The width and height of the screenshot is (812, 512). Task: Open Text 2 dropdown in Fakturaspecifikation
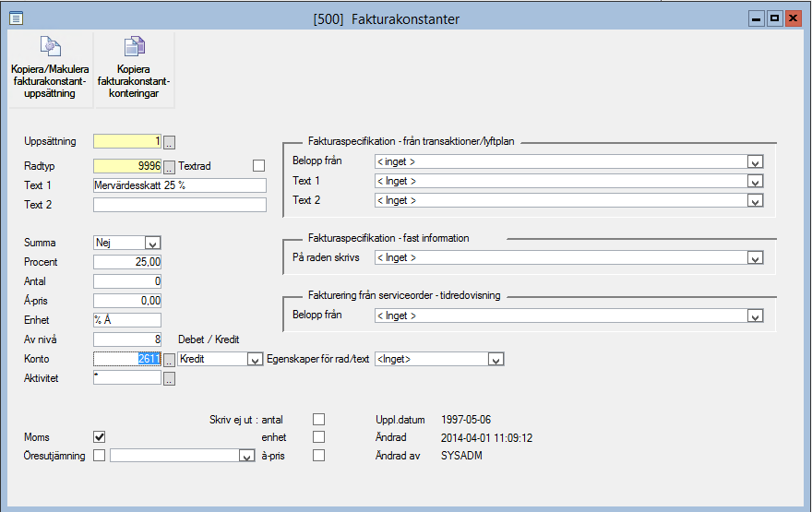click(755, 201)
